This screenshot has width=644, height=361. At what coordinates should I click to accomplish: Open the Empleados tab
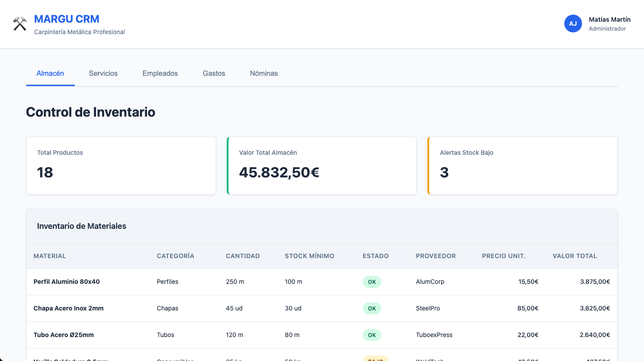point(160,73)
